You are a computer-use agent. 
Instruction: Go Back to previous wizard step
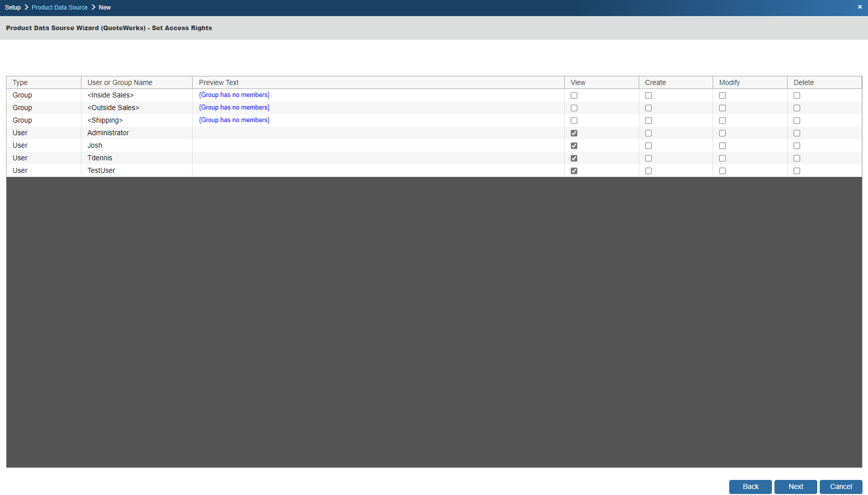click(750, 486)
